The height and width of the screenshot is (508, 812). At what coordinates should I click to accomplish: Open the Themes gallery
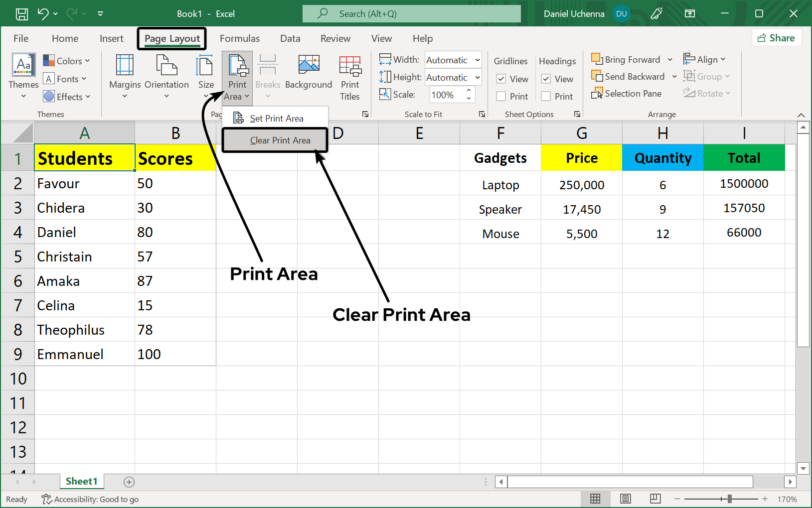(x=22, y=75)
